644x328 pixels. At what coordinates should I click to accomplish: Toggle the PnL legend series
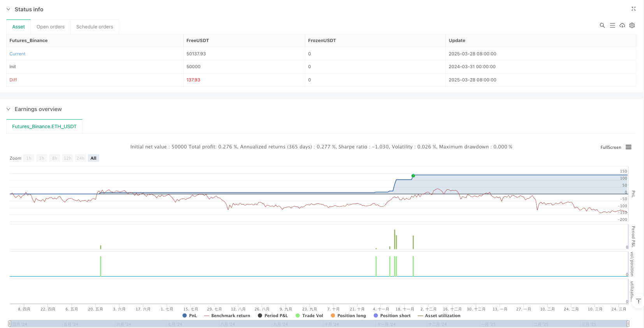190,316
